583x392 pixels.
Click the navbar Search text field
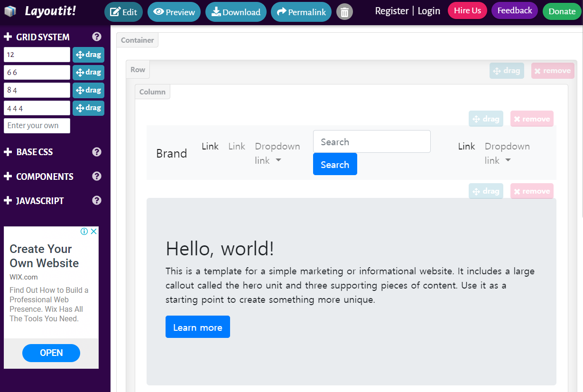372,141
